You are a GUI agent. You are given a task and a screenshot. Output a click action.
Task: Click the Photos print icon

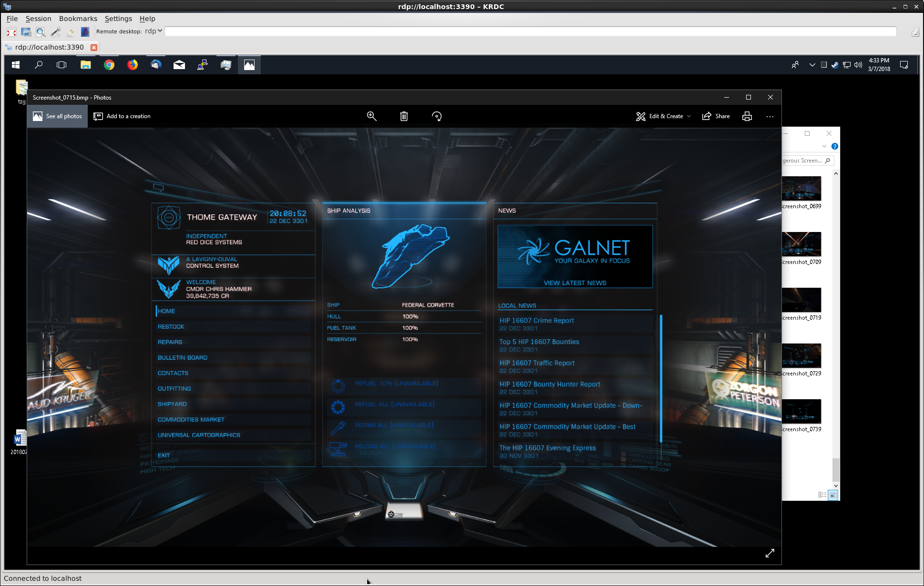coord(747,116)
